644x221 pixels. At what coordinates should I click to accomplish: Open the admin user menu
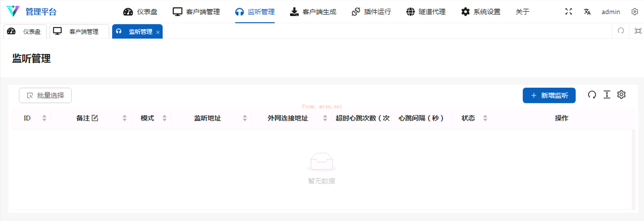pos(611,12)
